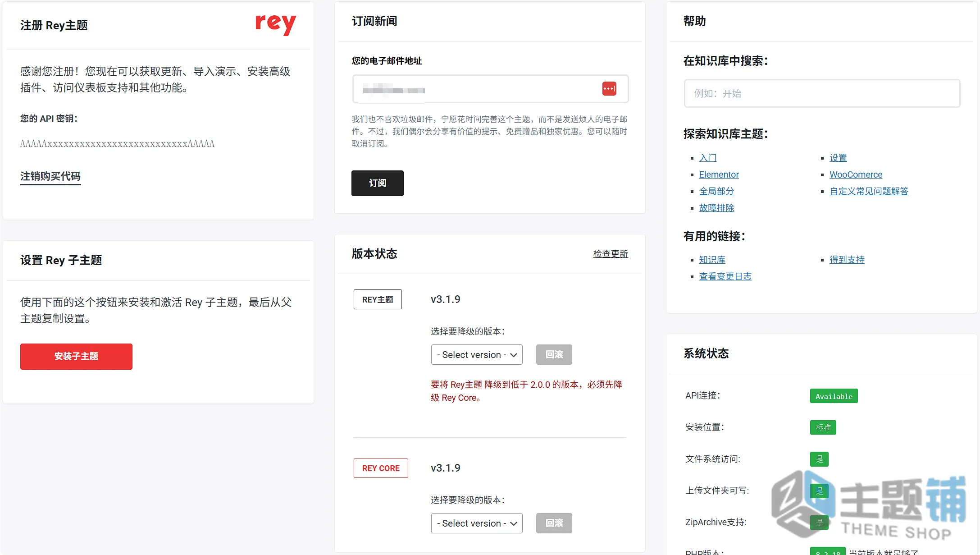Click the v3.1.9 version text for REY主题
This screenshot has width=980, height=555.
pyautogui.click(x=446, y=299)
